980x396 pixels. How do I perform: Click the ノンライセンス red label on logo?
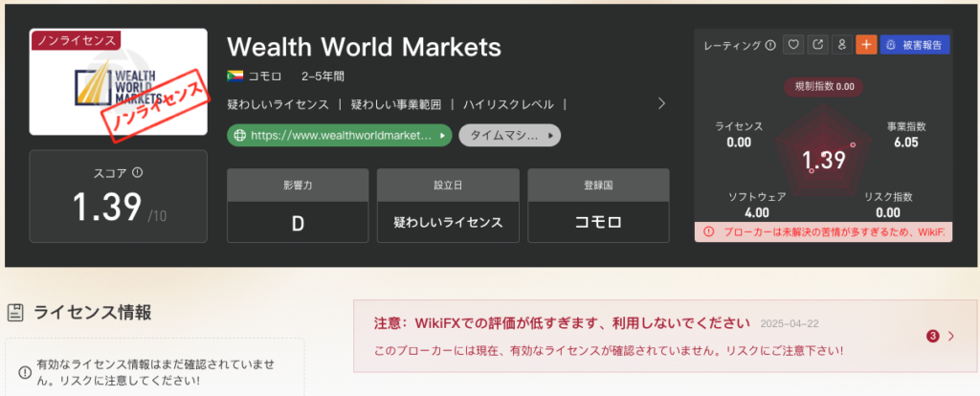tap(75, 40)
